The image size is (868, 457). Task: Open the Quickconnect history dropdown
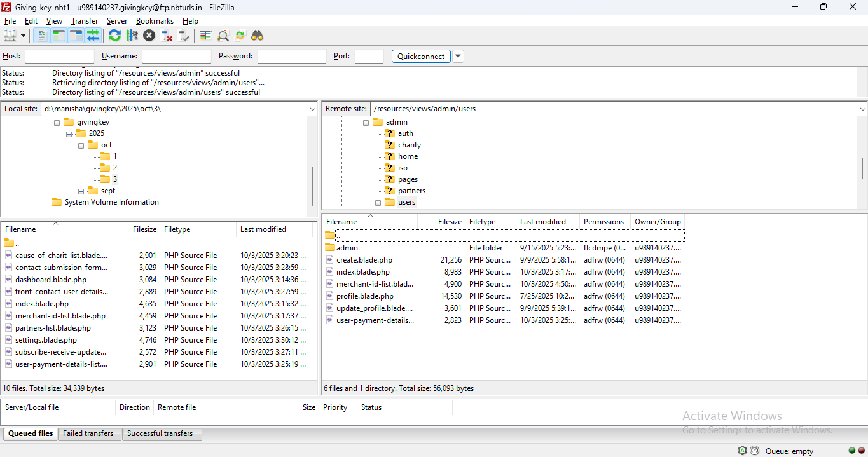tap(458, 56)
